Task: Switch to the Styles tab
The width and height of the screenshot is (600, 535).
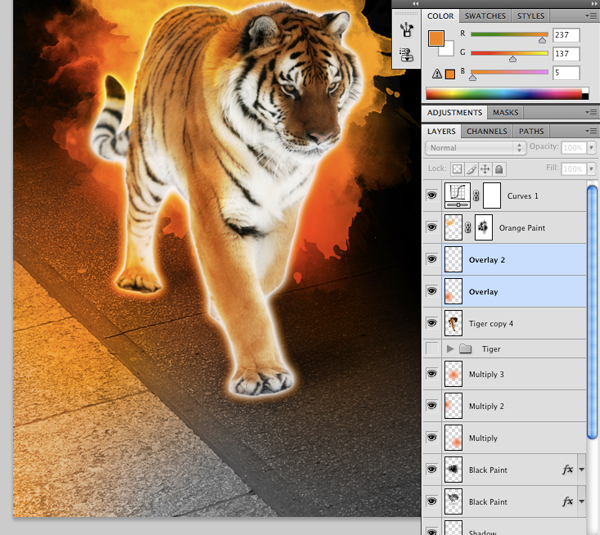Action: 530,16
